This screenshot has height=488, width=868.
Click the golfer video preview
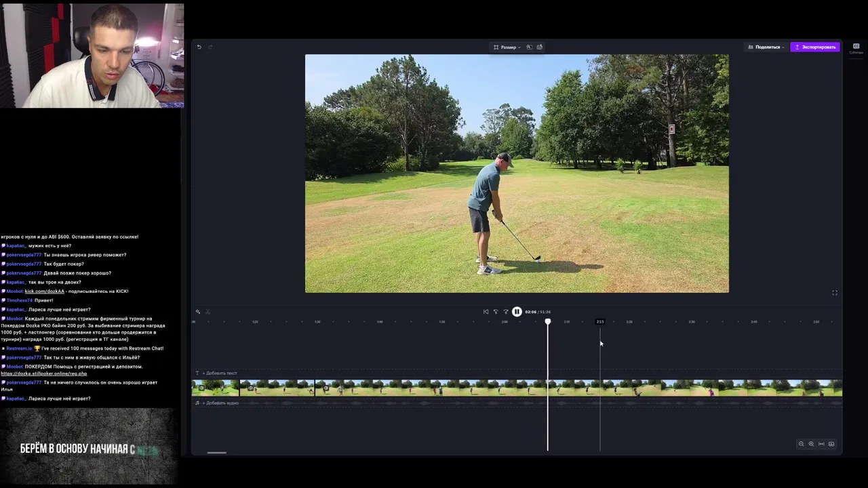[x=517, y=174]
